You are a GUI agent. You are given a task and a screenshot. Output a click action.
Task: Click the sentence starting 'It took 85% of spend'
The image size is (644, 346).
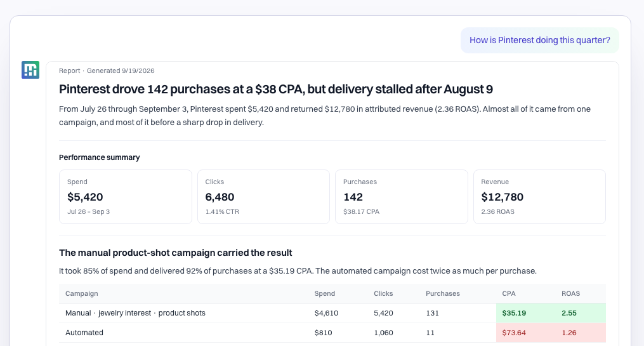pyautogui.click(x=298, y=271)
